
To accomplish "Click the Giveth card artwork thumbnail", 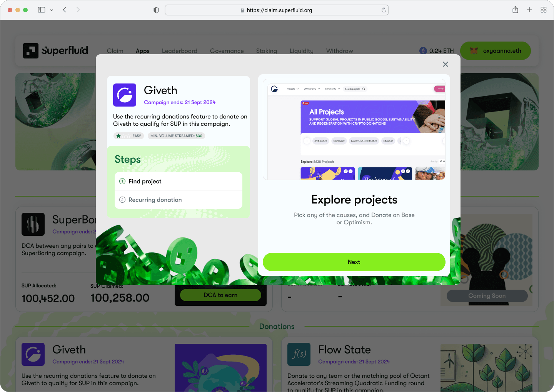I will [x=220, y=368].
